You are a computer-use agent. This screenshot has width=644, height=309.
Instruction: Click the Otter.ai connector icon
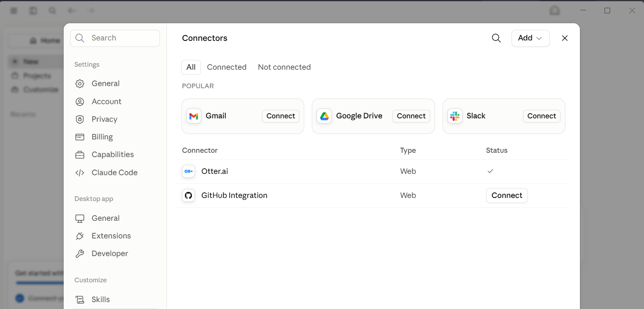(188, 171)
